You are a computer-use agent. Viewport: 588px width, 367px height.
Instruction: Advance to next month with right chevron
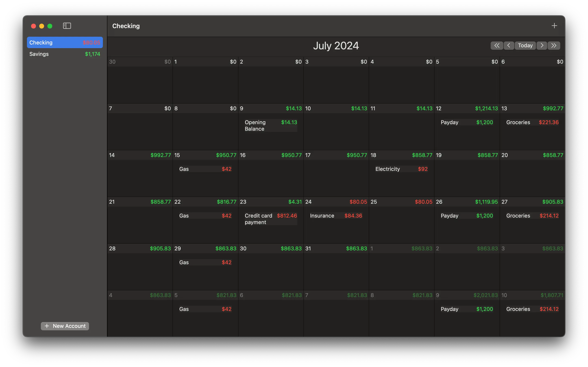(542, 46)
